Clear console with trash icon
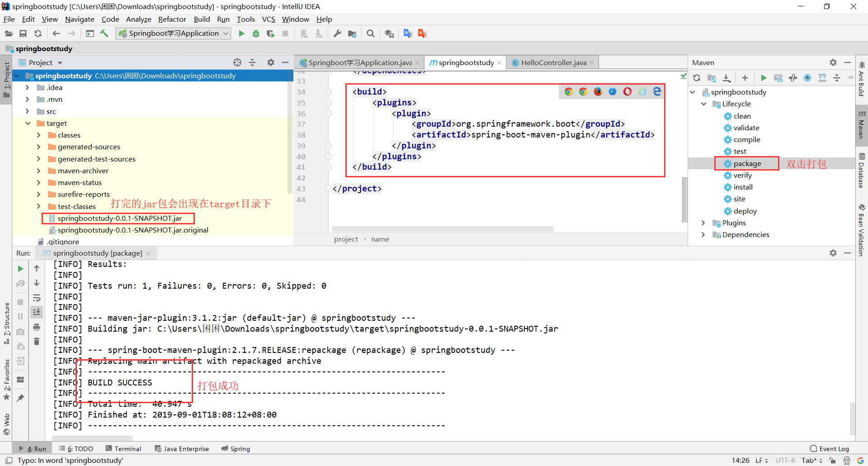Screen dimensions: 868x466 click(37, 342)
